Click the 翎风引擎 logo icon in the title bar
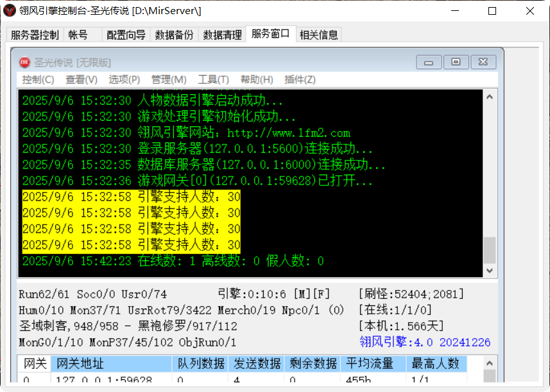Viewport: 550px width, 392px height. click(x=10, y=10)
